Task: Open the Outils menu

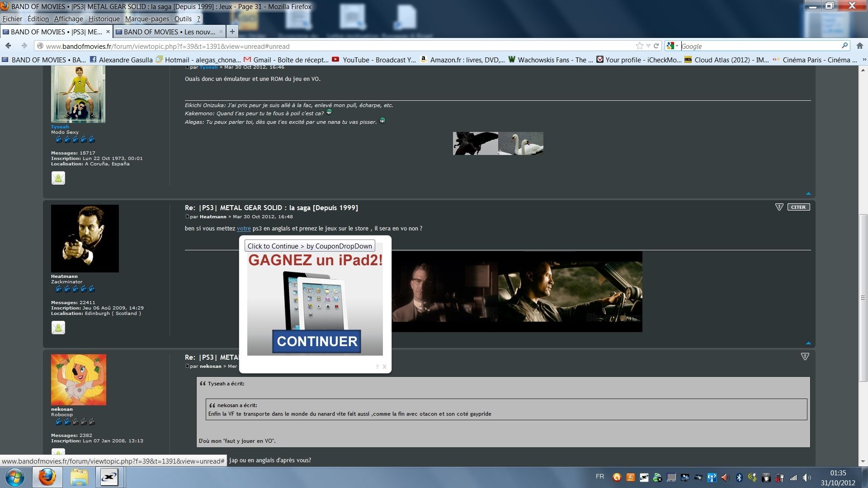Action: pyautogui.click(x=183, y=19)
